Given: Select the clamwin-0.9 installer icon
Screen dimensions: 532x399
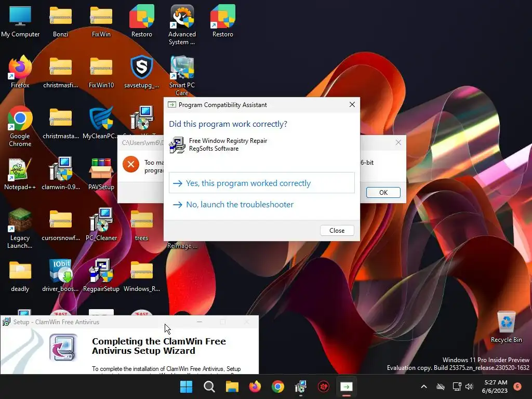Looking at the screenshot, I should coord(60,174).
